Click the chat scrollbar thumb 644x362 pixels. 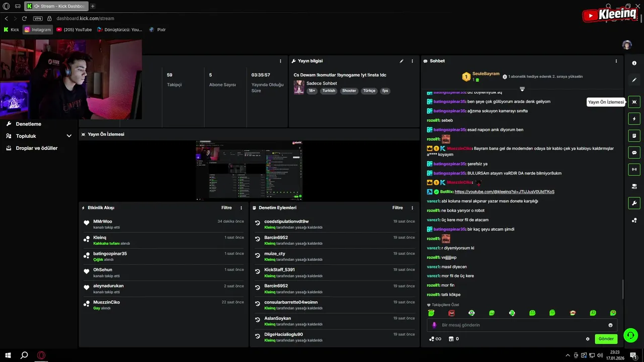623,289
